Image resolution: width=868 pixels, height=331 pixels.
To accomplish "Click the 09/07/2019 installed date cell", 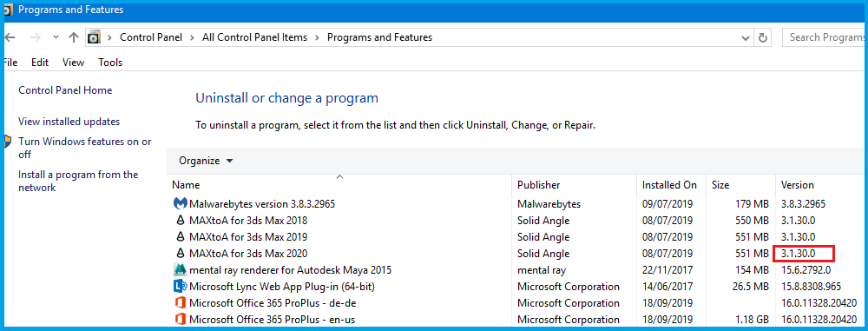I will (667, 203).
